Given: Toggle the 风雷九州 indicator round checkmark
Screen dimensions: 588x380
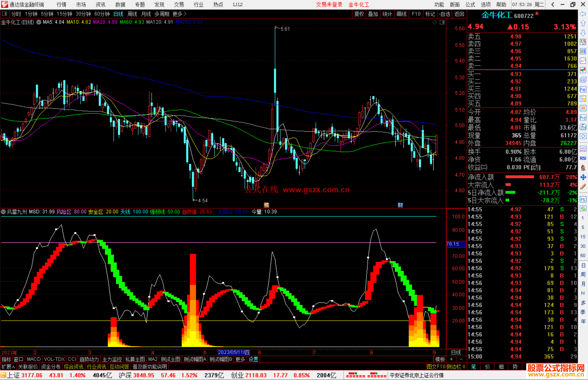Looking at the screenshot, I should (3, 212).
